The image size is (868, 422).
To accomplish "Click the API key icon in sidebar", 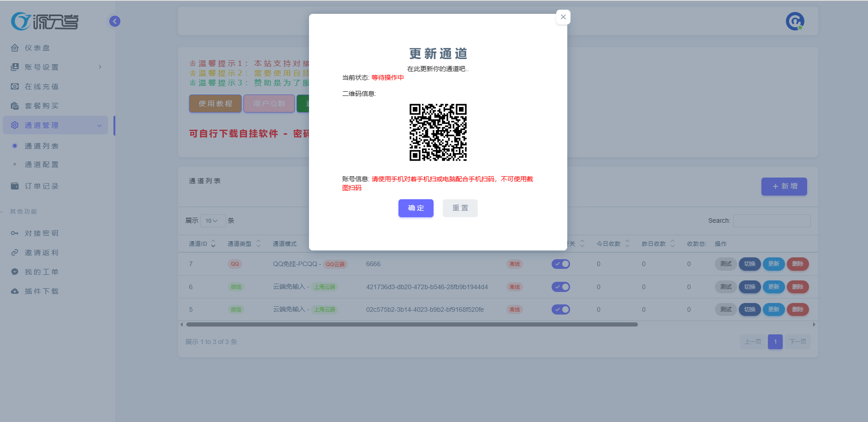I will tap(15, 233).
